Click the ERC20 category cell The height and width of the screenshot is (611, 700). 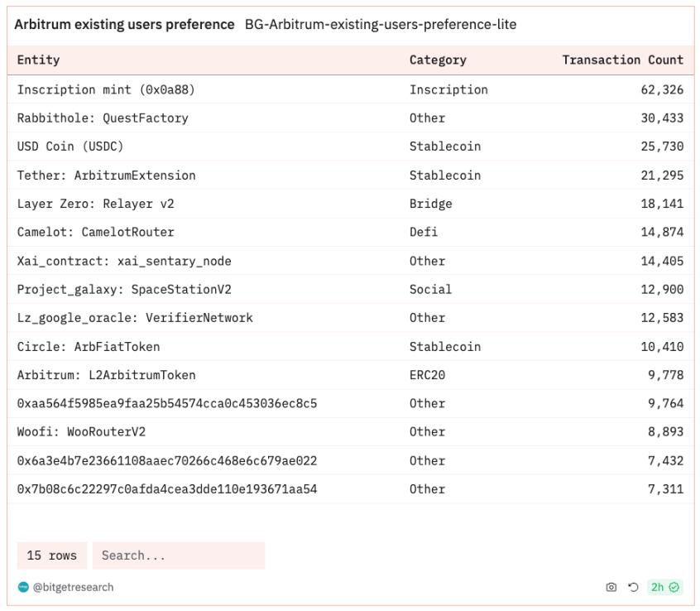click(427, 375)
